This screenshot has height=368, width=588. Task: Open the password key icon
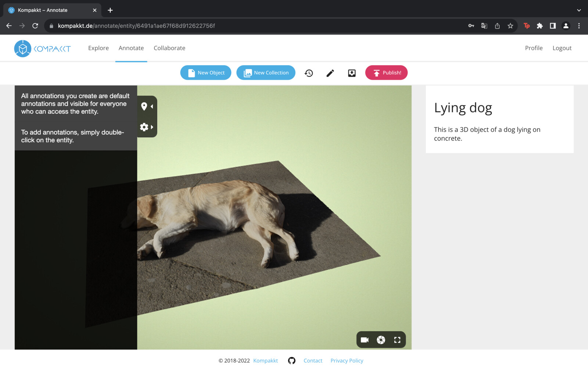[471, 26]
